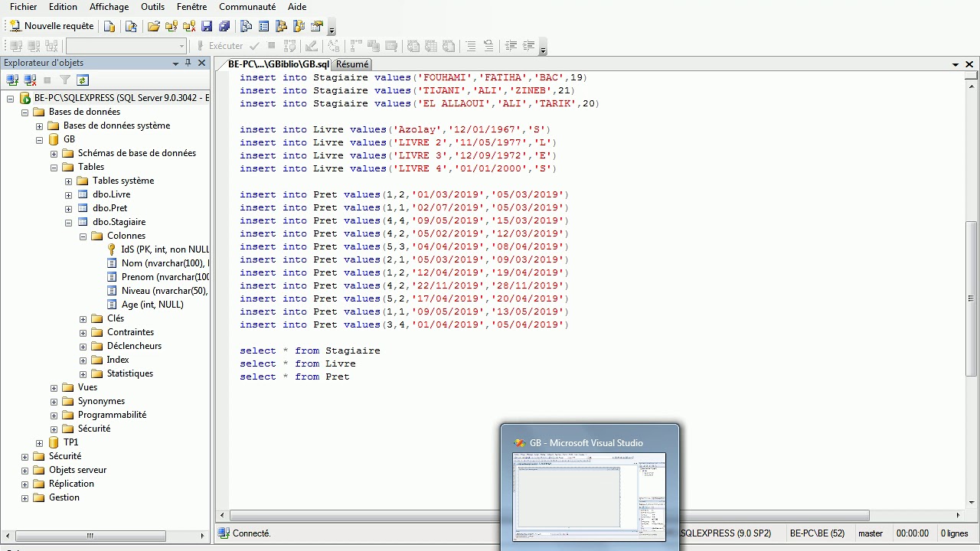The width and height of the screenshot is (980, 551).
Task: Switch to the Résumé tab
Action: (352, 64)
